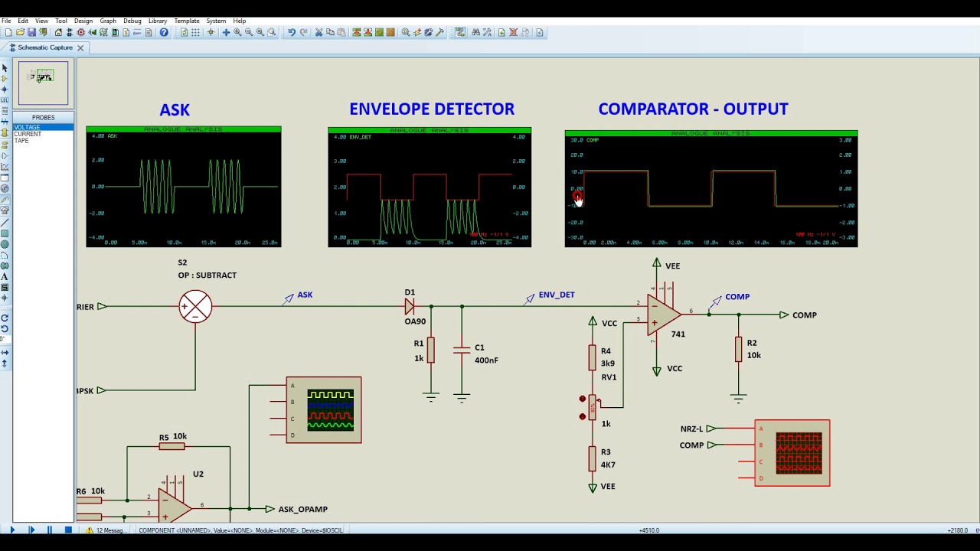980x551 pixels.
Task: Flip horizontally with the X-mirror icon
Action: tap(5, 353)
